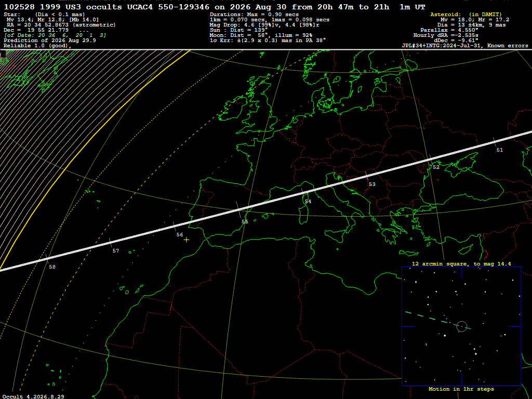Screen dimensions: 532x399
Task: Click the Occult 4.2026.8.29 version label
Action: tap(33, 396)
